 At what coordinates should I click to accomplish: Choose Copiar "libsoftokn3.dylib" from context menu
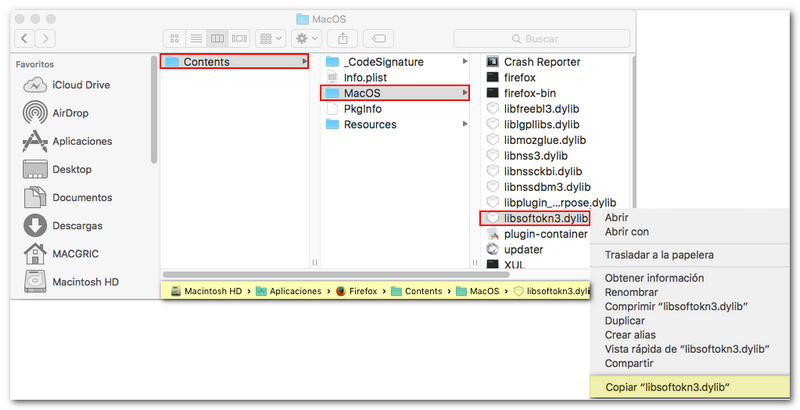pyautogui.click(x=668, y=386)
